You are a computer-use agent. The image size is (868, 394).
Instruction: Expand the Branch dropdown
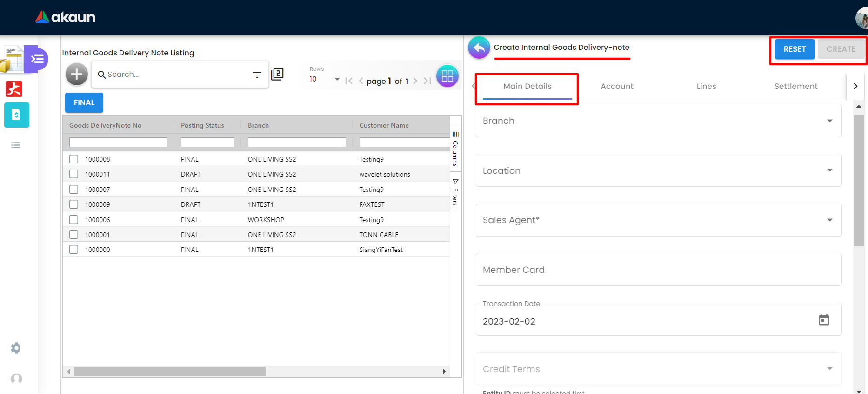coord(829,121)
